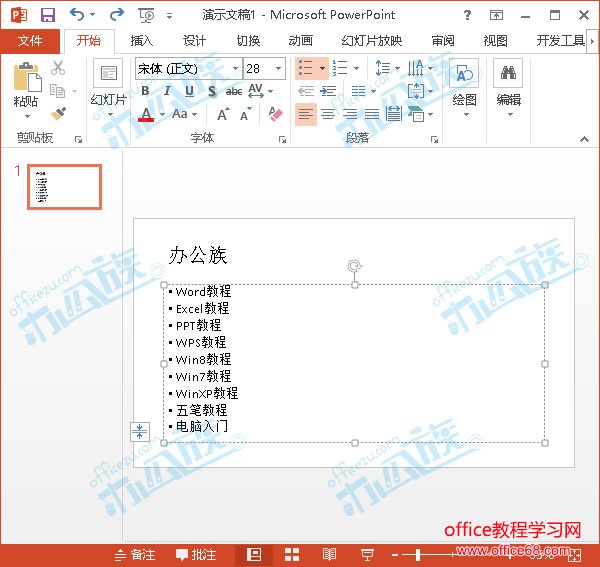Open the 文件 File menu
Image resolution: width=600 pixels, height=567 pixels.
click(x=30, y=40)
